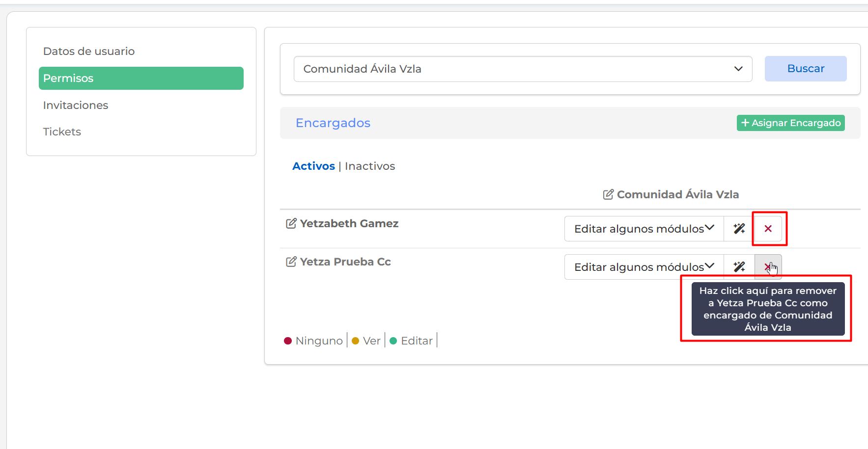Image resolution: width=868 pixels, height=449 pixels.
Task: Select Permisos in the sidebar
Action: [x=141, y=79]
